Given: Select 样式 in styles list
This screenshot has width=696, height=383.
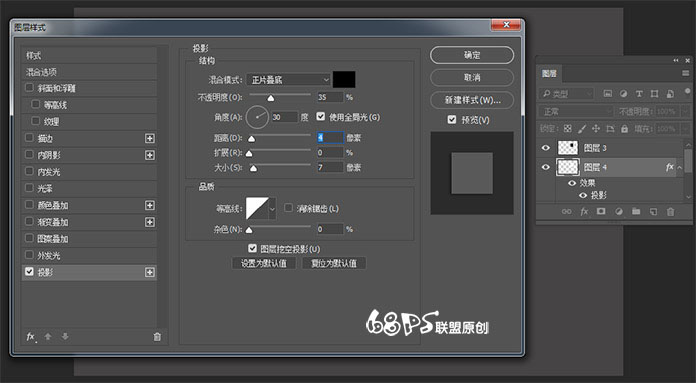Looking at the screenshot, I should tap(89, 55).
